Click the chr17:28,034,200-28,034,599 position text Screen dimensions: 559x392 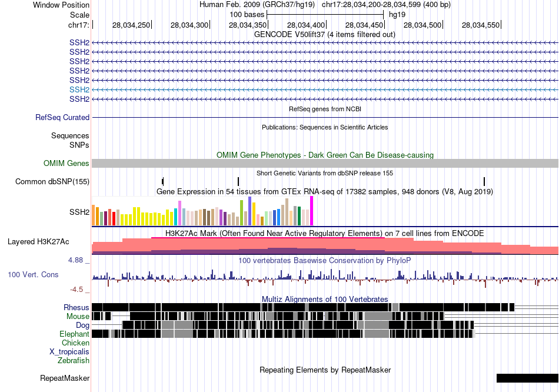coord(386,5)
